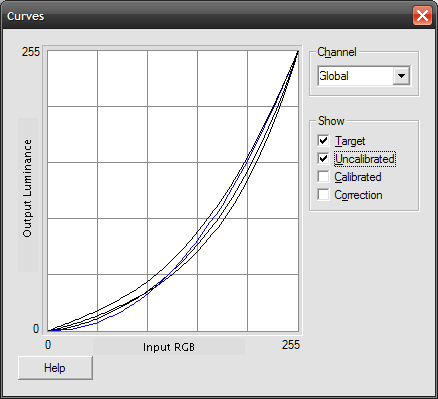Click the Channel group heading
The width and height of the screenshot is (438, 399).
pyautogui.click(x=337, y=52)
